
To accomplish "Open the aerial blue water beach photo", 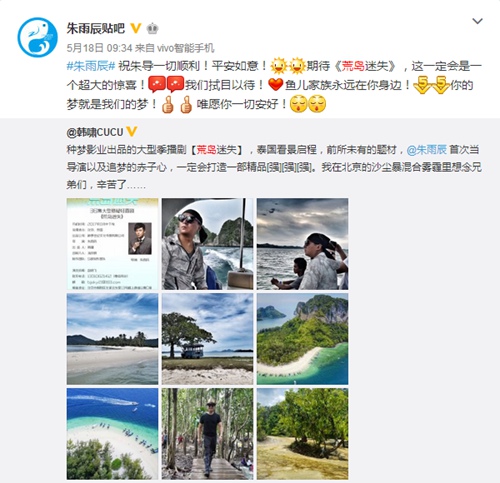I will [x=112, y=434].
